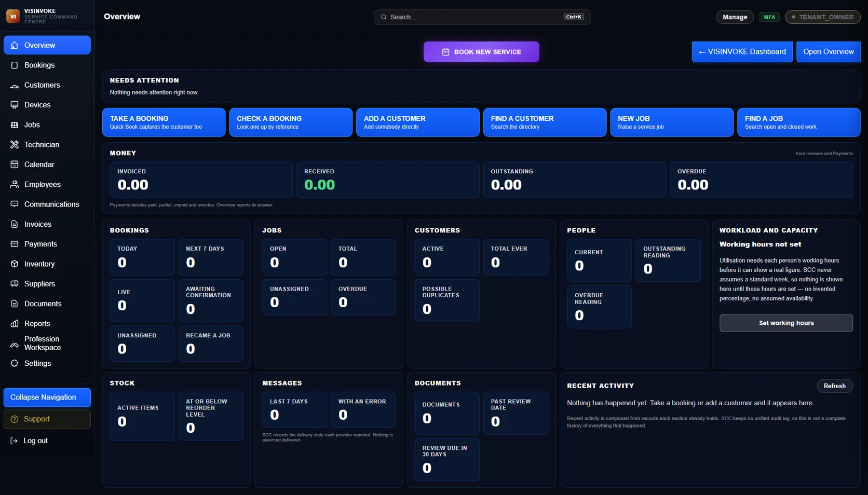Click the Manage button in header
Viewport: 868px width, 495px height.
pos(735,17)
